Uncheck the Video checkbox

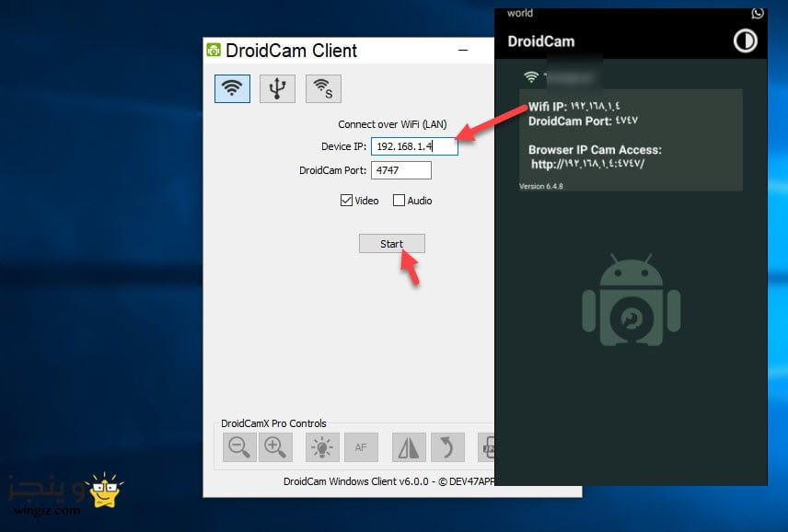pyautogui.click(x=346, y=201)
